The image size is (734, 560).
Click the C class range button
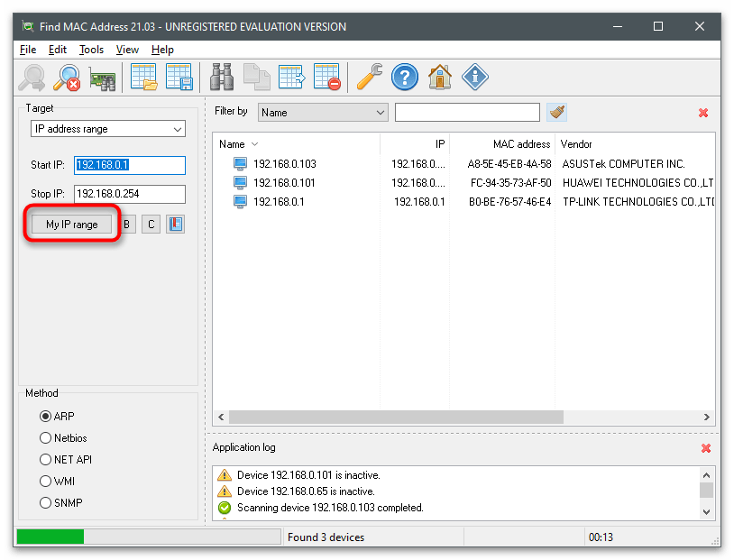tap(151, 225)
